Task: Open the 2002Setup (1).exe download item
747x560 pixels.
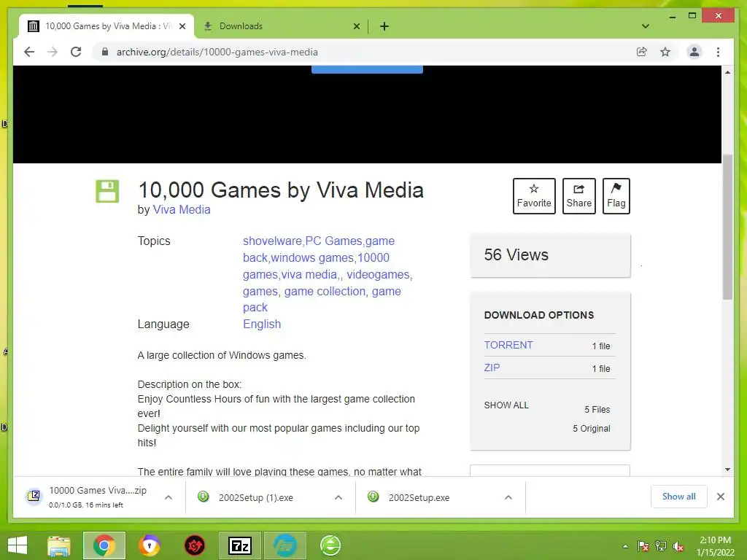Action: [256, 497]
